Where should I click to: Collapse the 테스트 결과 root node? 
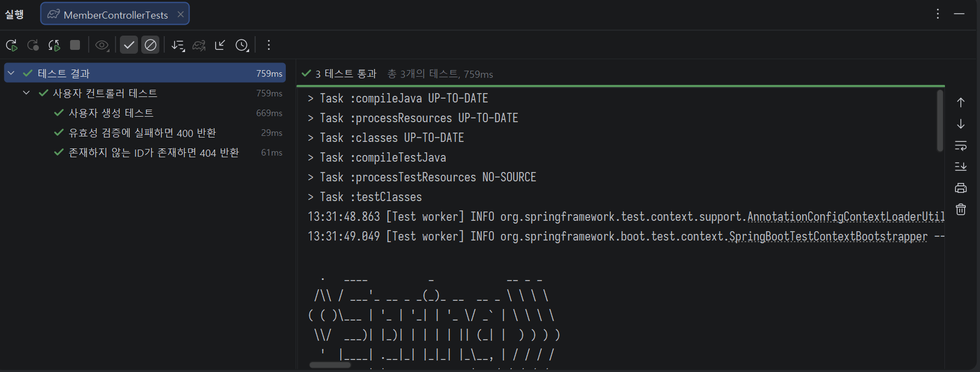click(11, 73)
